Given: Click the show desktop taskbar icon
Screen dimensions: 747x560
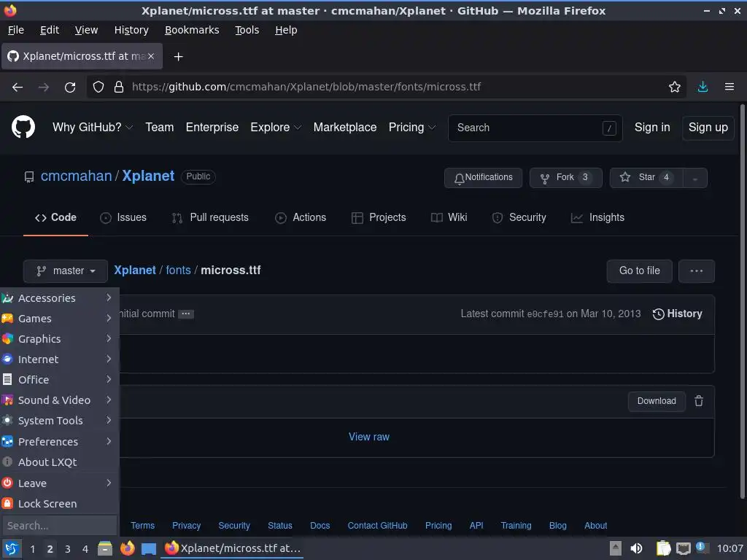Looking at the screenshot, I should [149, 549].
